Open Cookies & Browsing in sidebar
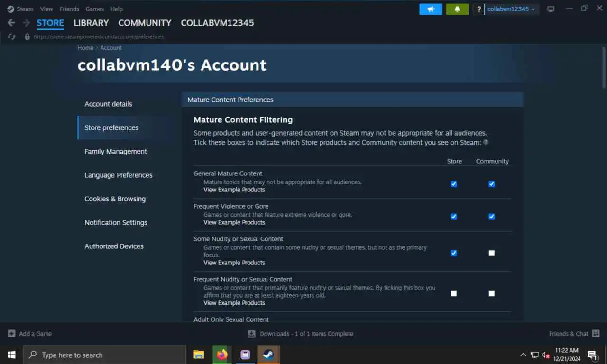Screen dimensions: 607x364 click(115, 199)
